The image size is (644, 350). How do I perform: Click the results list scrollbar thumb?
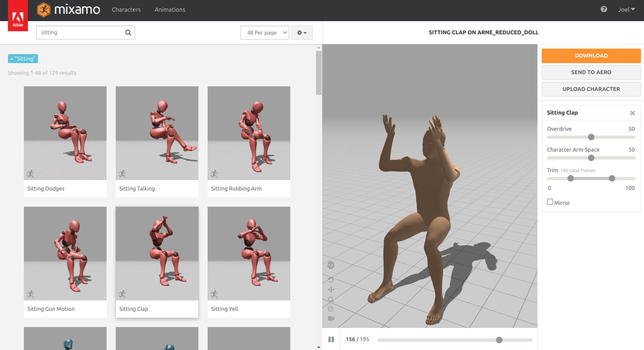pos(319,73)
